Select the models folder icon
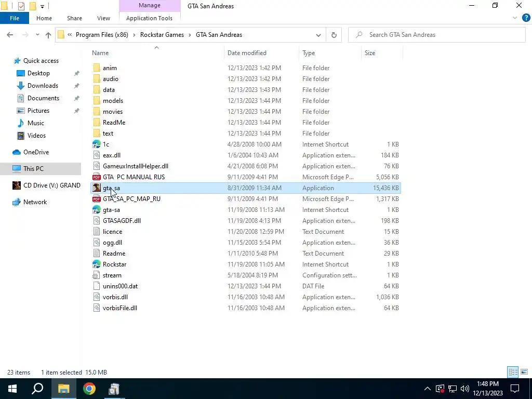The height and width of the screenshot is (399, 532). click(x=97, y=100)
